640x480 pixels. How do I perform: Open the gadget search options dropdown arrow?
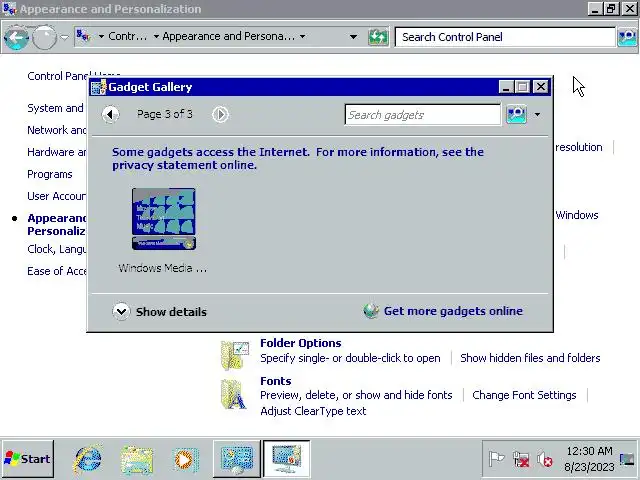tap(538, 115)
